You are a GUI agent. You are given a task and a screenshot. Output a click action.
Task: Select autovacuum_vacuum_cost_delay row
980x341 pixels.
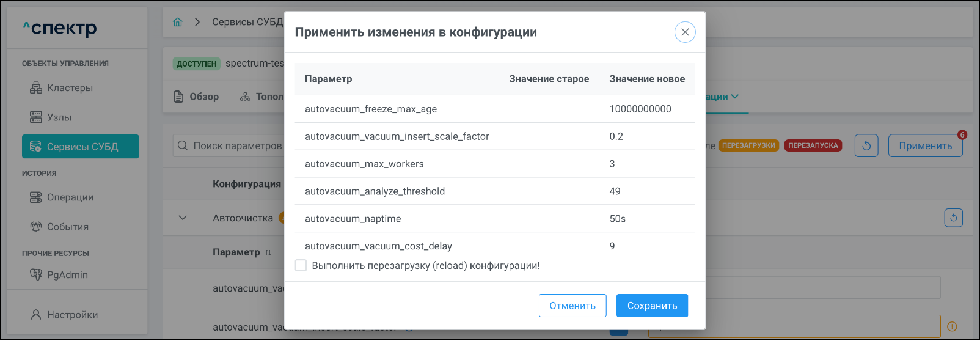point(495,246)
